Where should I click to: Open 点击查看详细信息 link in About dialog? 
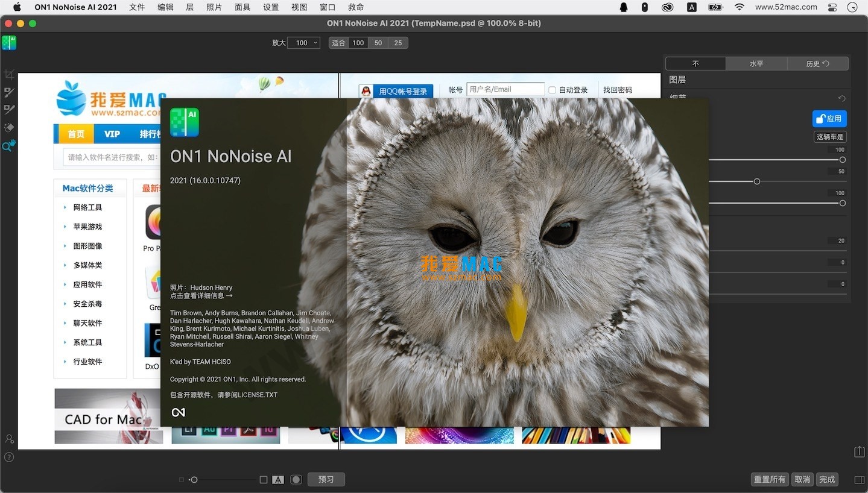[x=201, y=295]
